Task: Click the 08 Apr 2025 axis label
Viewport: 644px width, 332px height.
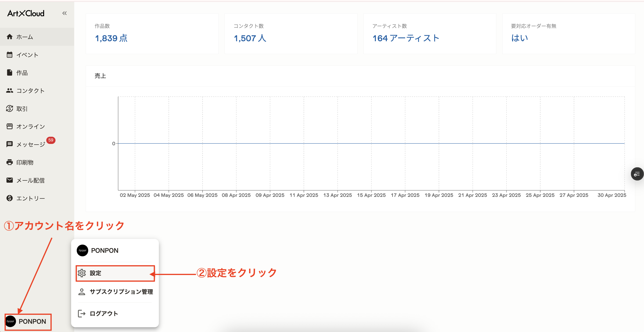Action: click(x=236, y=195)
